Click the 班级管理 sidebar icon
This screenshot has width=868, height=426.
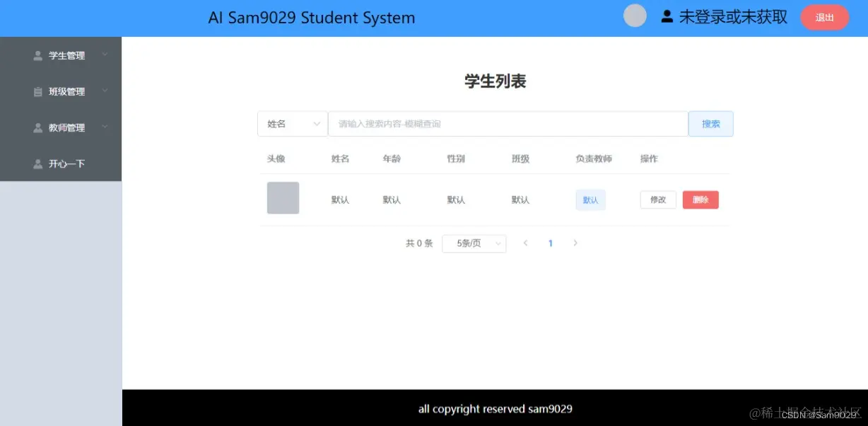37,91
